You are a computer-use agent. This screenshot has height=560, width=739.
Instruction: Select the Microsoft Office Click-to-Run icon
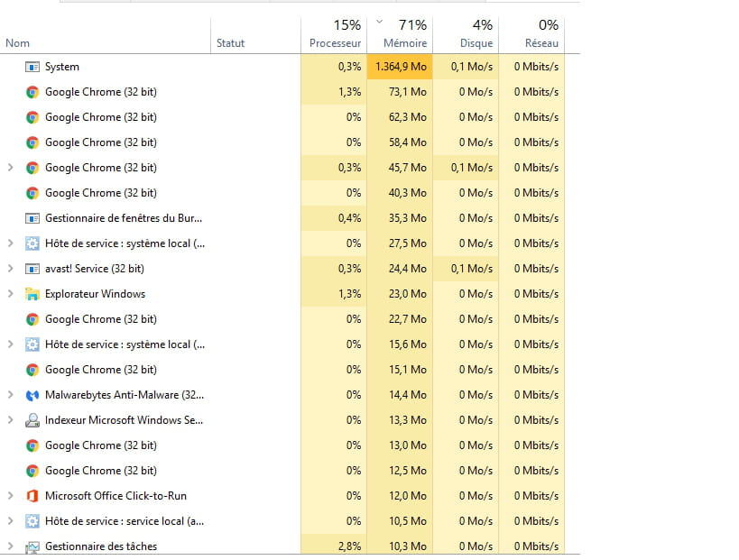click(x=32, y=496)
